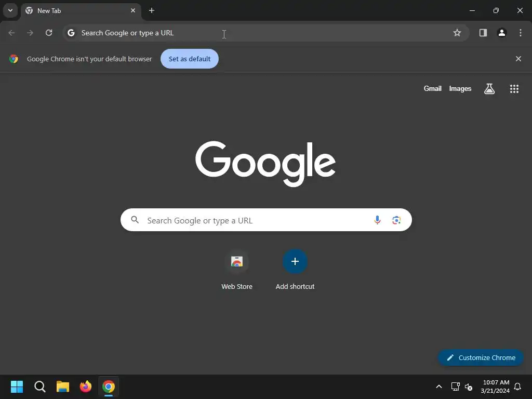The height and width of the screenshot is (399, 532).
Task: Open the tab search dropdown arrow
Action: tap(10, 10)
